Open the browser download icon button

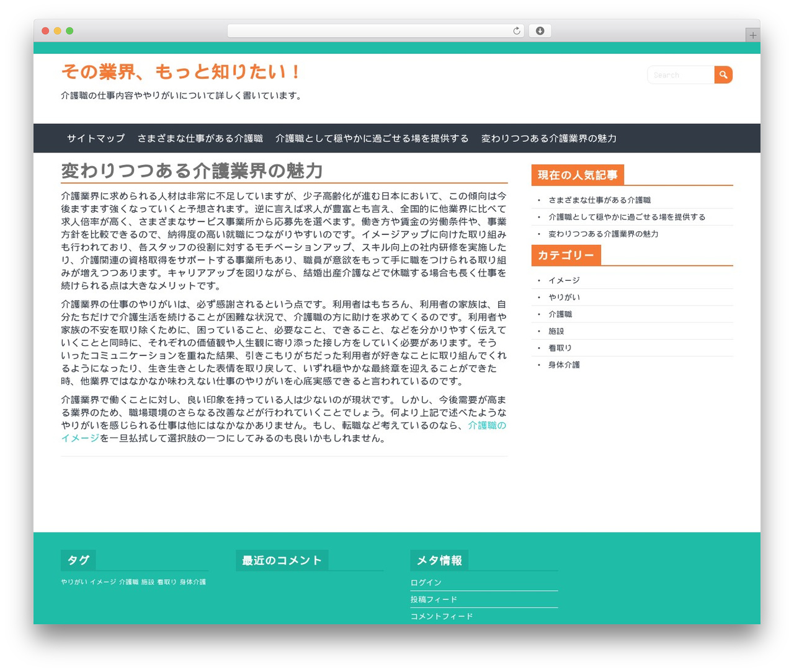(540, 31)
